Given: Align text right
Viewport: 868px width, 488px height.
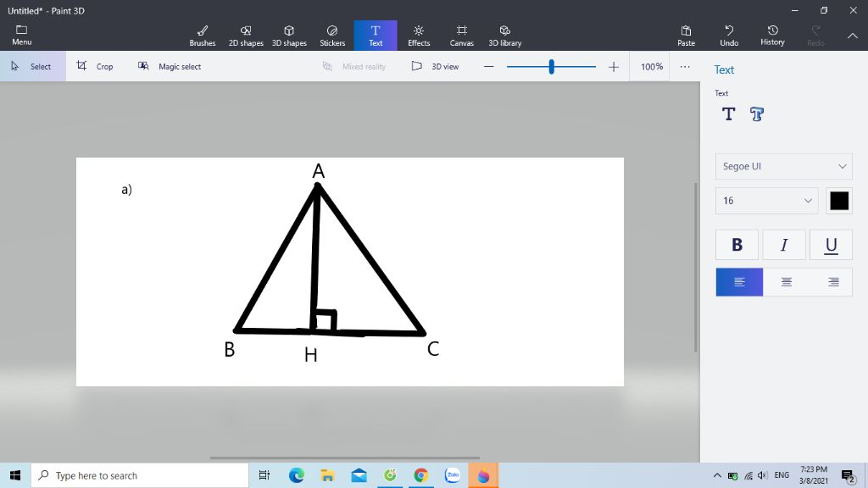Looking at the screenshot, I should coord(832,282).
